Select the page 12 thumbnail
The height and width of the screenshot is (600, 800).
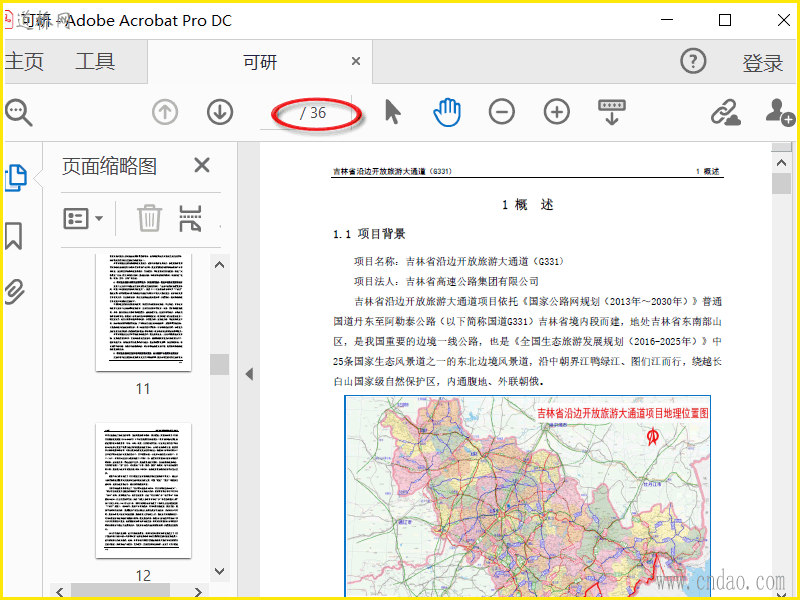coord(143,490)
